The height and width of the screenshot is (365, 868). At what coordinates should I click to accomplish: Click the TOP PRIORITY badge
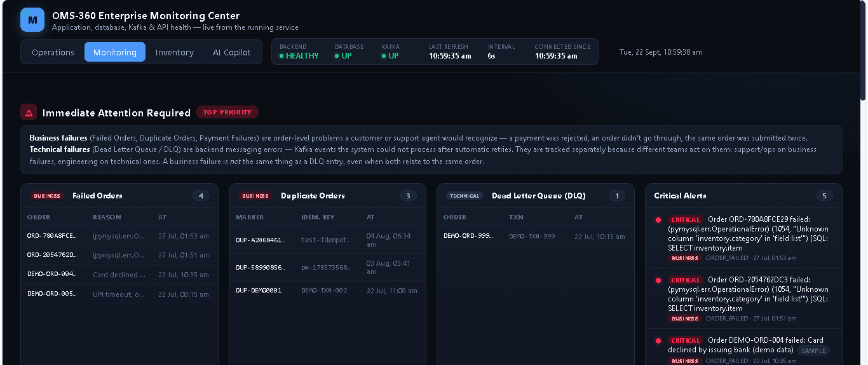coord(227,112)
